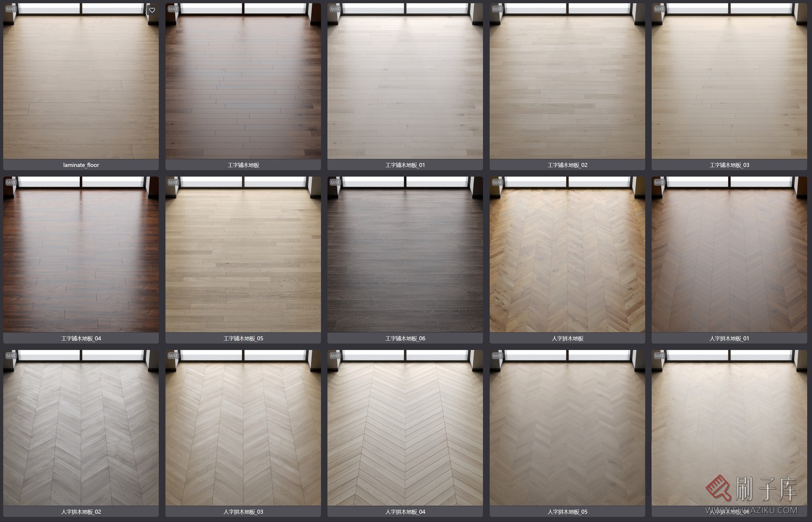Click the MAT badge on 人字拼木地板 thumbnail

point(497,182)
